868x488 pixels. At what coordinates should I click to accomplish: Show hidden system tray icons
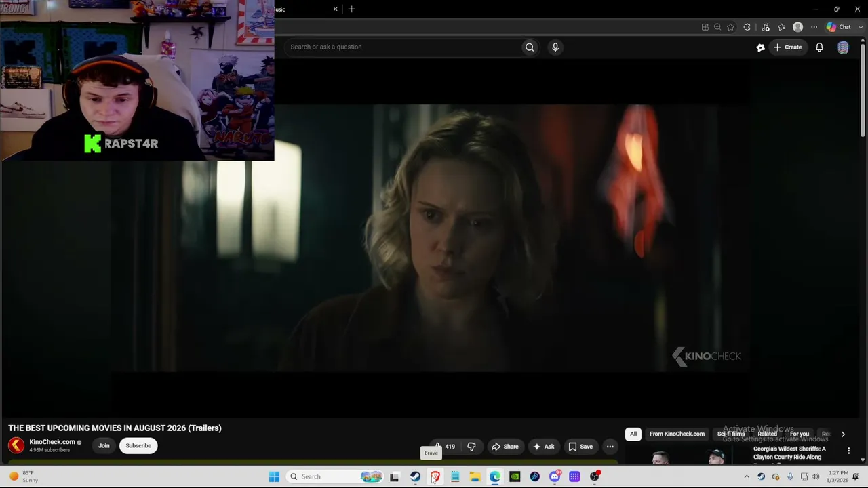pyautogui.click(x=747, y=476)
